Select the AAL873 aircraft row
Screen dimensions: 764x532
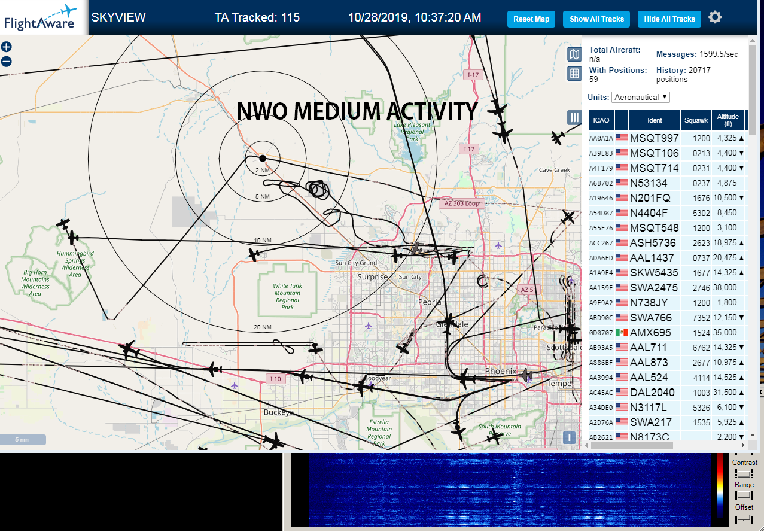point(667,362)
